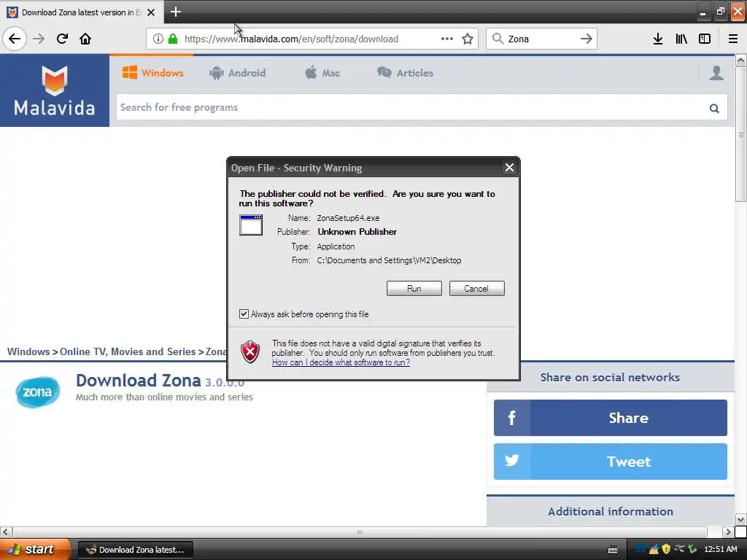747x560 pixels.
Task: Click the Run button in security warning
Action: [x=414, y=289]
